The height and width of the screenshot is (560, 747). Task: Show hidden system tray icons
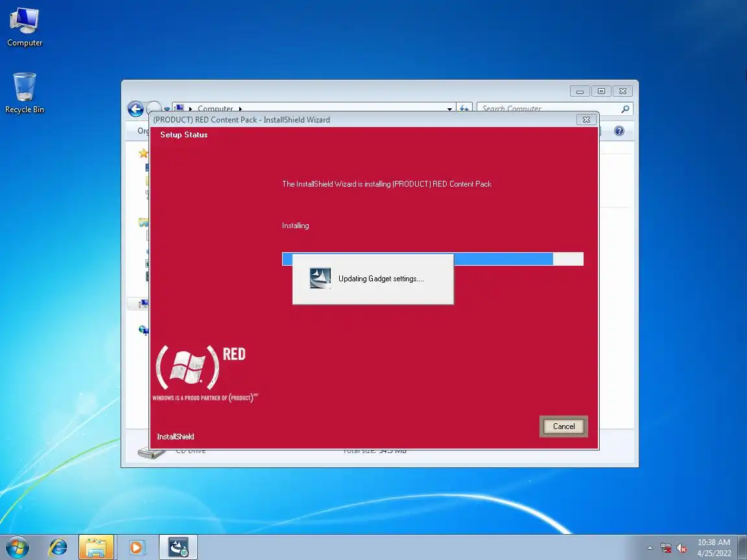coord(650,548)
